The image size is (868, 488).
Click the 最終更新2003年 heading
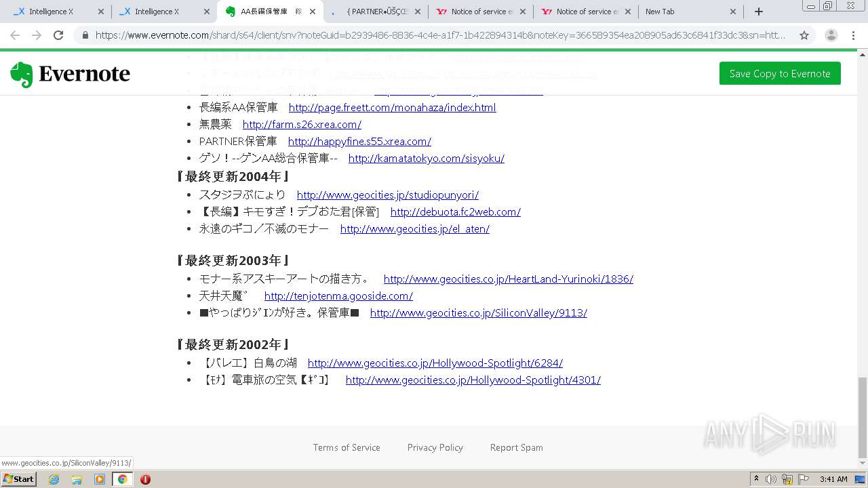(x=233, y=260)
